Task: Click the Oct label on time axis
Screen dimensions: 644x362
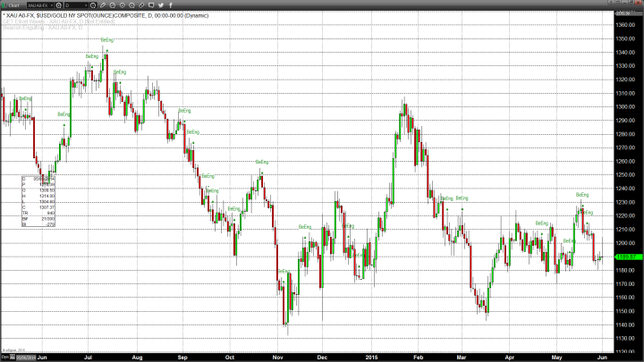Action: click(x=230, y=358)
